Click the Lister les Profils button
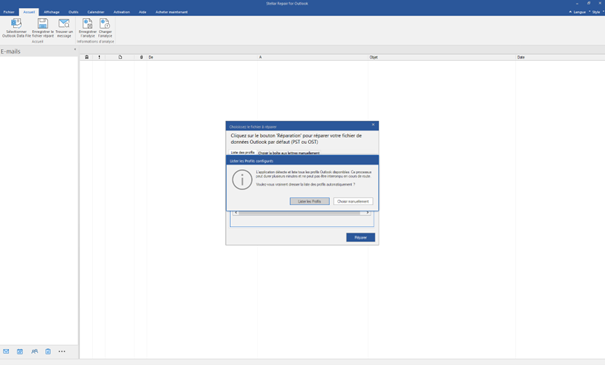This screenshot has height=365, width=605. pos(309,201)
